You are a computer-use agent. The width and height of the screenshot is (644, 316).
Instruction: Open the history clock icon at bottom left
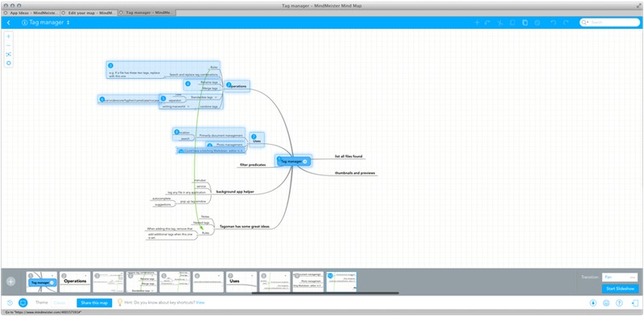(10, 303)
